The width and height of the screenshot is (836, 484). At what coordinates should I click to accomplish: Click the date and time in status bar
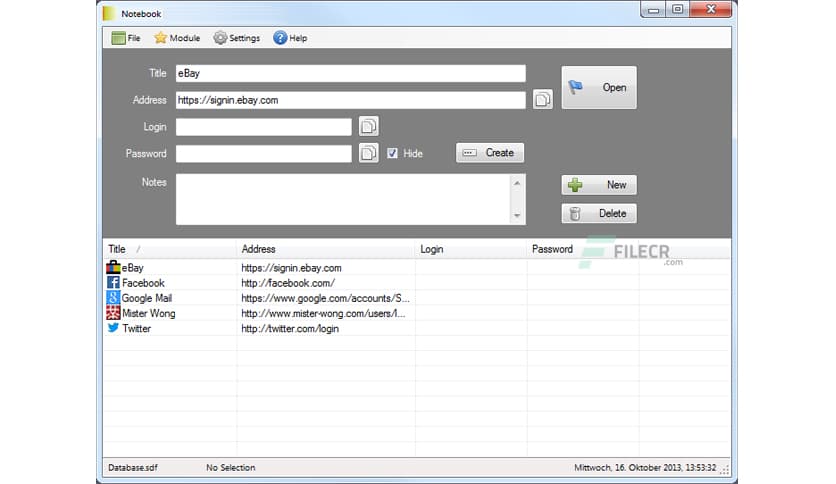pyautogui.click(x=645, y=467)
